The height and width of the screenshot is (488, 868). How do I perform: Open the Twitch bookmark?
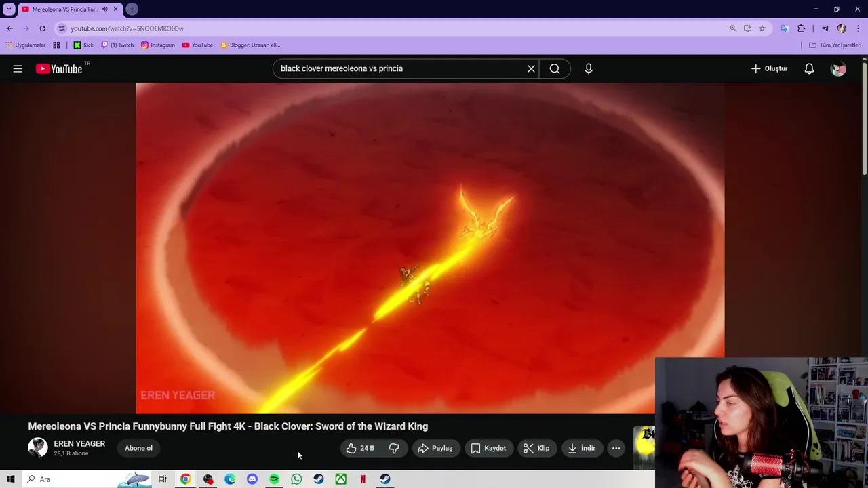117,45
